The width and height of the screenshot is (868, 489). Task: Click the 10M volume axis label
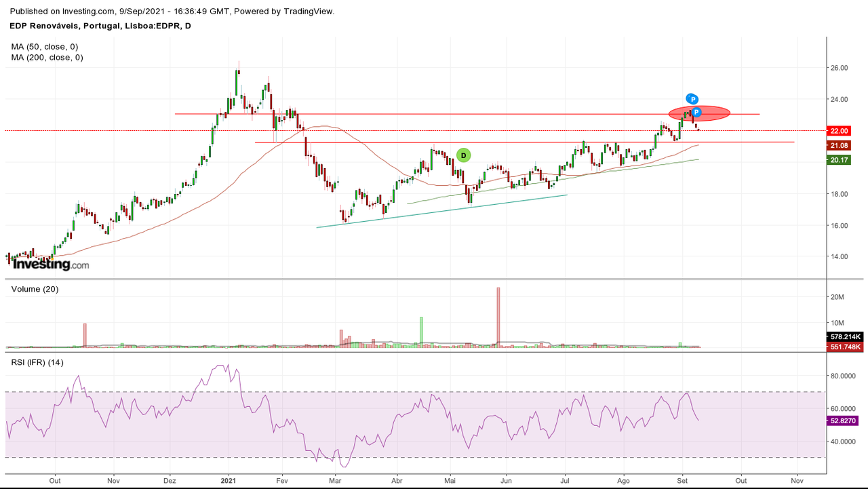pos(837,323)
